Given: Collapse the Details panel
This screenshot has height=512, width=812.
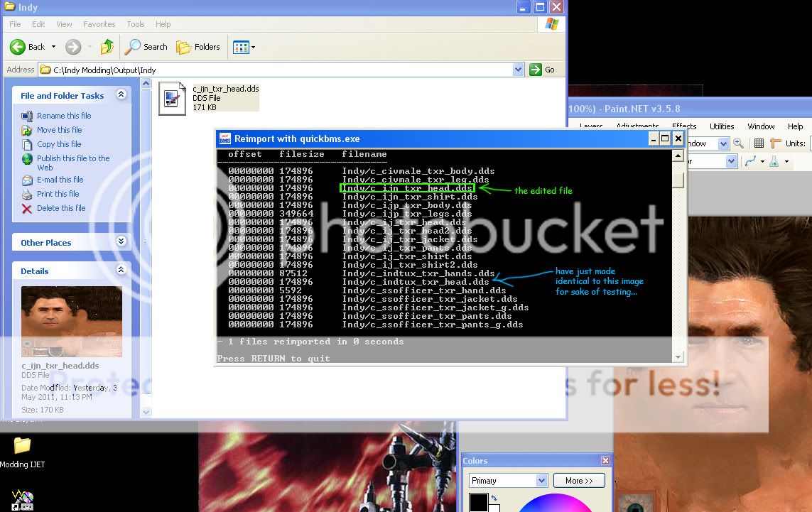Looking at the screenshot, I should click(121, 270).
